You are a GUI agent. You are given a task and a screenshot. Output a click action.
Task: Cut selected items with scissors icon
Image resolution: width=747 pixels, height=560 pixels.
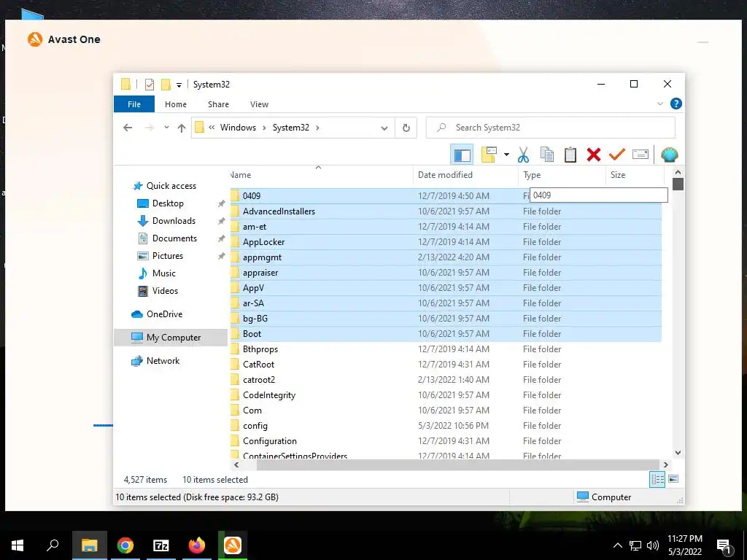tap(523, 155)
